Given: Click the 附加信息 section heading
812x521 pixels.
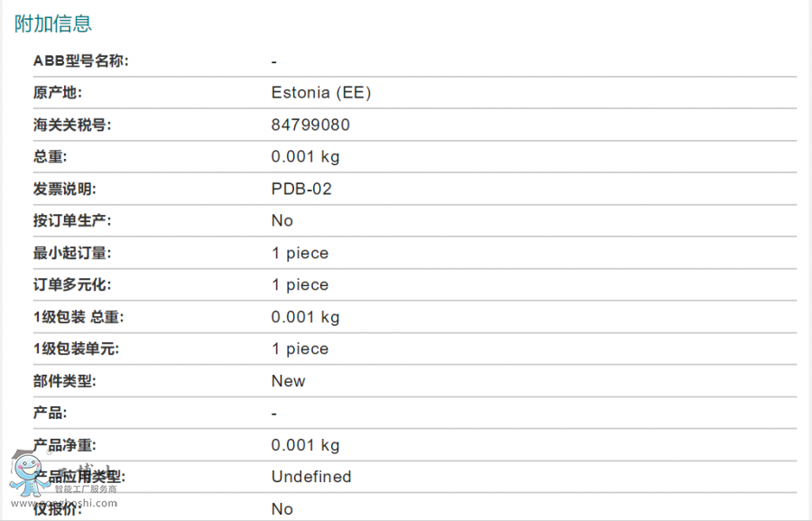Looking at the screenshot, I should 53,24.
